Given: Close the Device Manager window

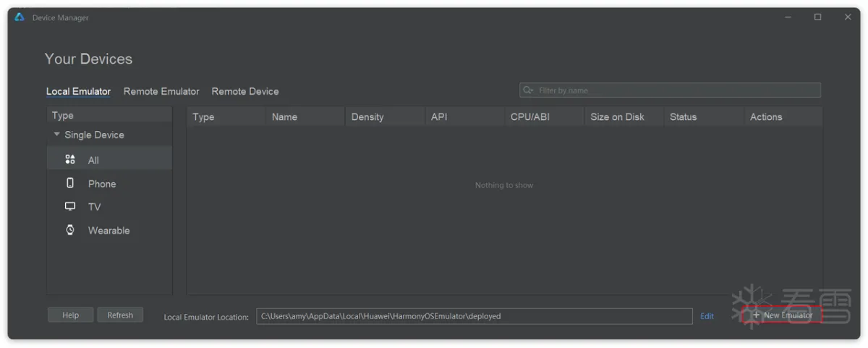Looking at the screenshot, I should (848, 17).
